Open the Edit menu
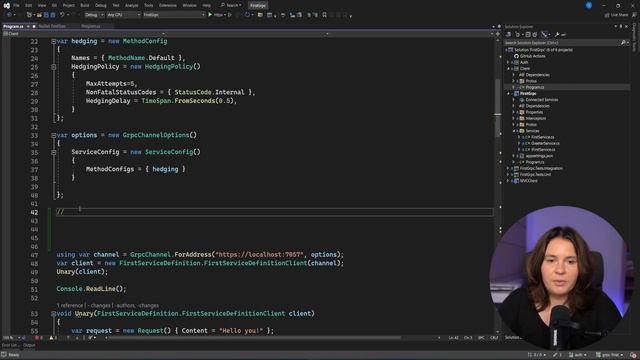The image size is (640, 360). 29,5
